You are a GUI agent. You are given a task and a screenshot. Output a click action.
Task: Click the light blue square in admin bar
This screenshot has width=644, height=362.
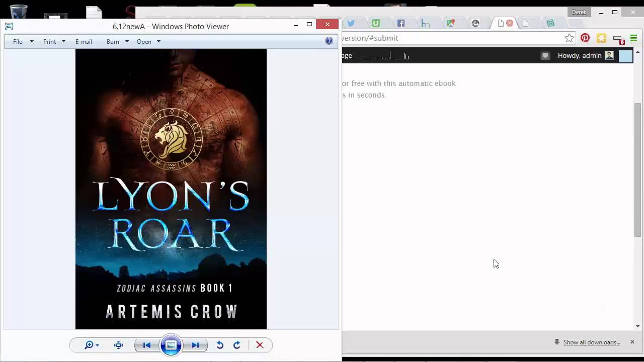[625, 56]
